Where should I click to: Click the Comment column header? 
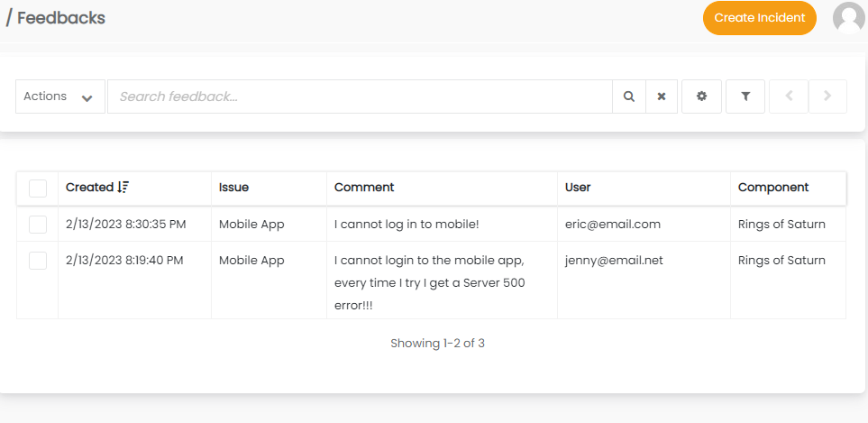click(364, 188)
